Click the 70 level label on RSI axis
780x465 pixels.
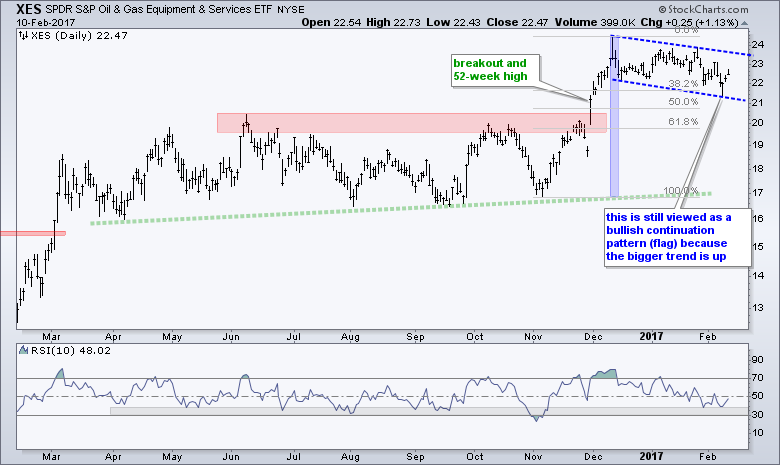pyautogui.click(x=757, y=378)
